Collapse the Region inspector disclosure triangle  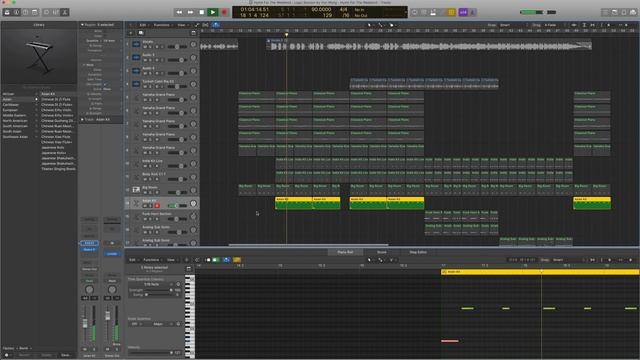pos(82,25)
